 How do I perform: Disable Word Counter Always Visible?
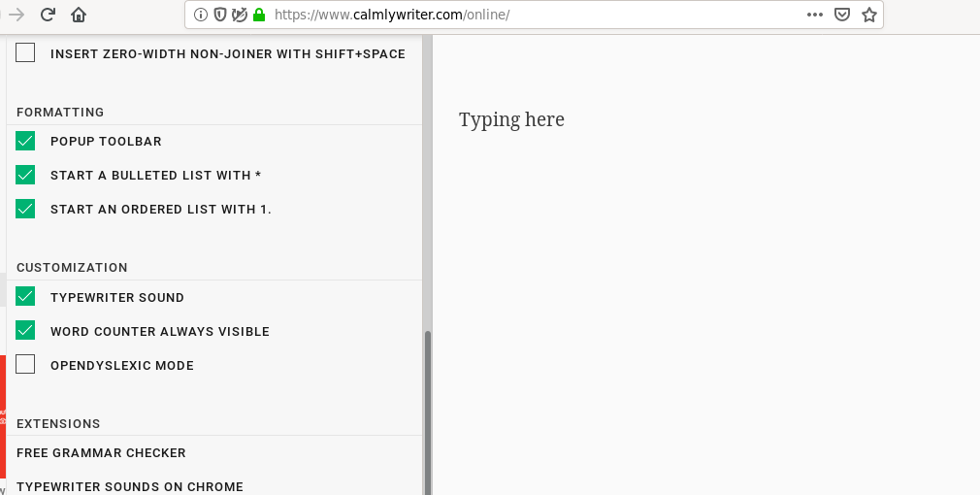[25, 330]
